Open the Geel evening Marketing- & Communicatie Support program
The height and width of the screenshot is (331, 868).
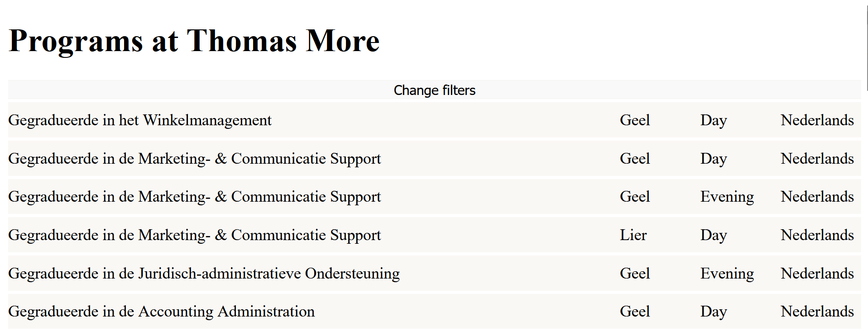pos(194,197)
